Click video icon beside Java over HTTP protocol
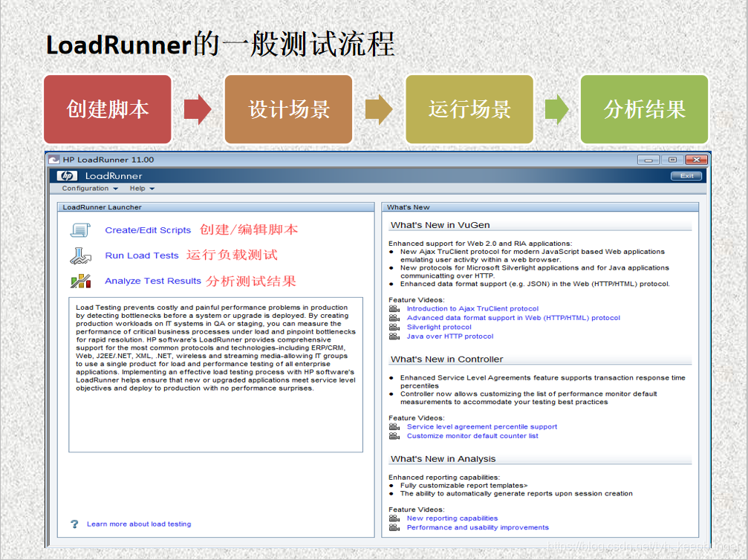The image size is (748, 560). tap(394, 336)
